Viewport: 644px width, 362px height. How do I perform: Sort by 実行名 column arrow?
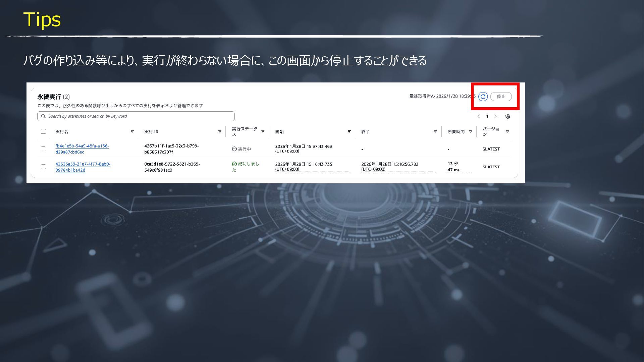pyautogui.click(x=132, y=131)
